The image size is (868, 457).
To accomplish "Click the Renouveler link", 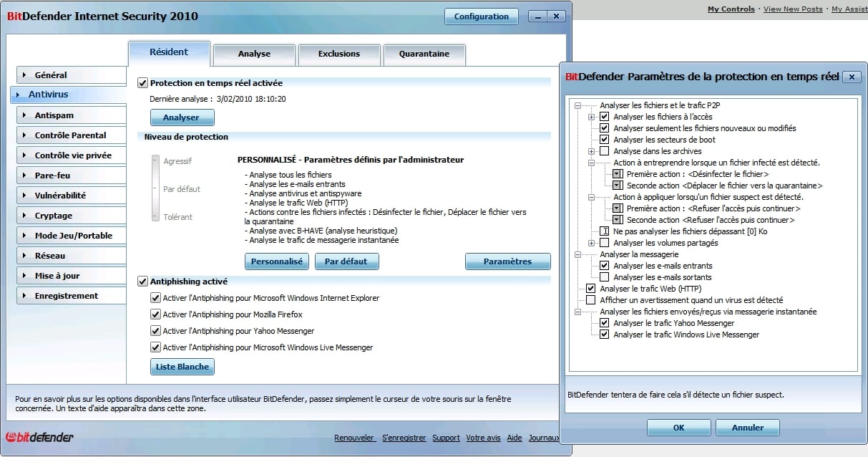I will coord(354,438).
